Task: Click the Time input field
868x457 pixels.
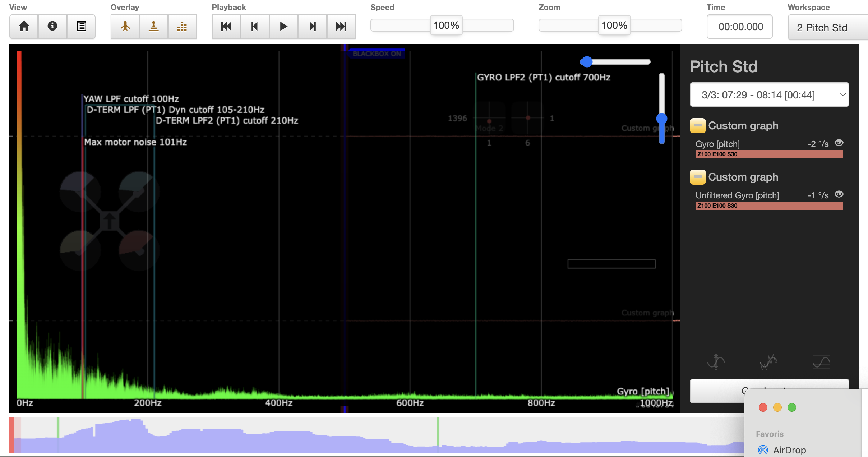Action: (x=739, y=27)
